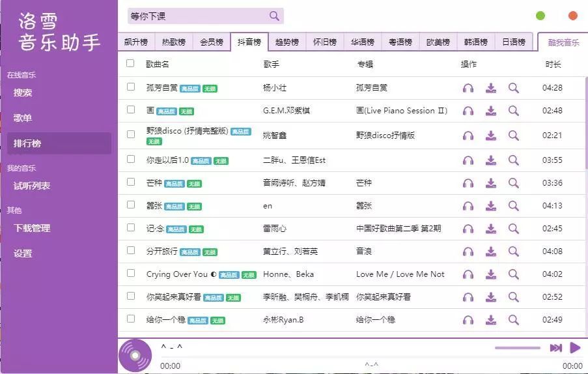Select the 芒种 row checkbox

pos(131,182)
